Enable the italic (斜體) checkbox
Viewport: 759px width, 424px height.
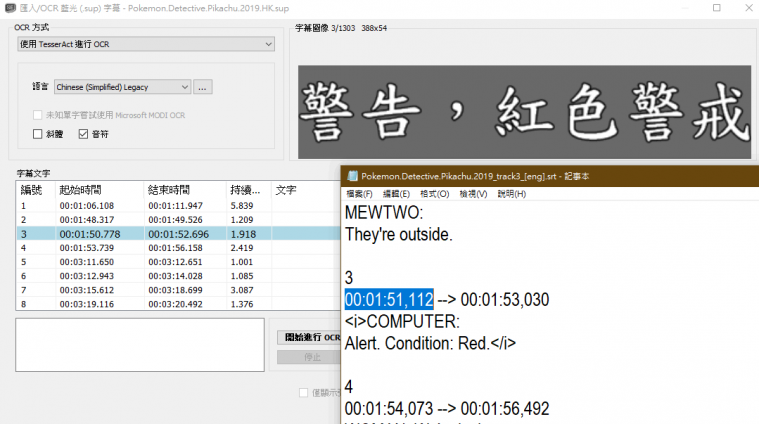(x=37, y=134)
